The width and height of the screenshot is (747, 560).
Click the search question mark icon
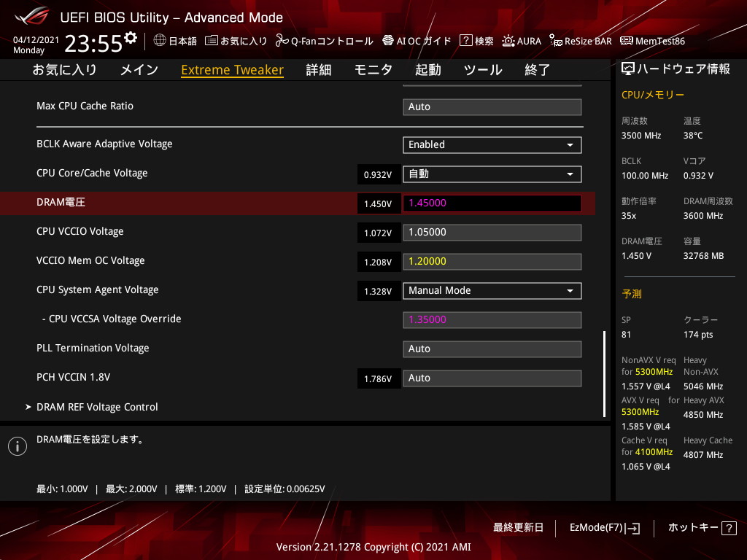(465, 41)
